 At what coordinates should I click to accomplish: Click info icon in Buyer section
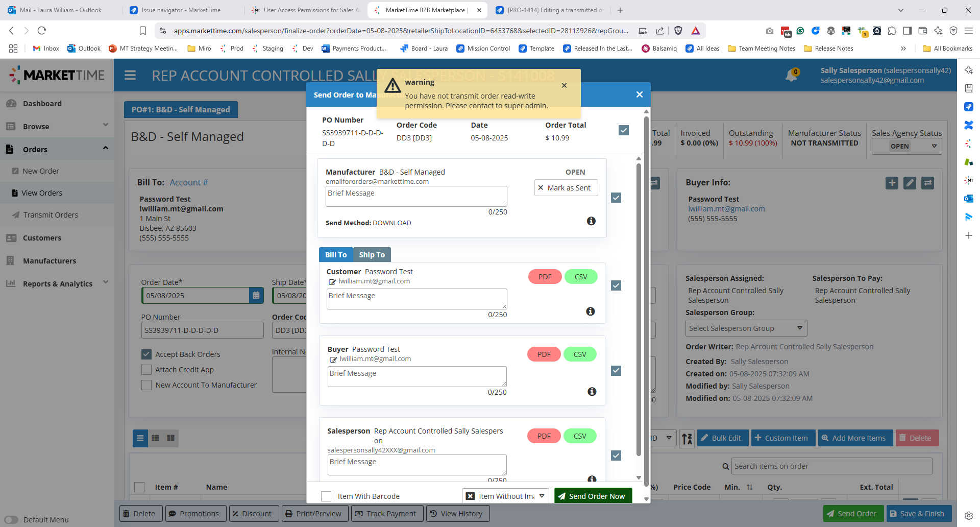(592, 392)
